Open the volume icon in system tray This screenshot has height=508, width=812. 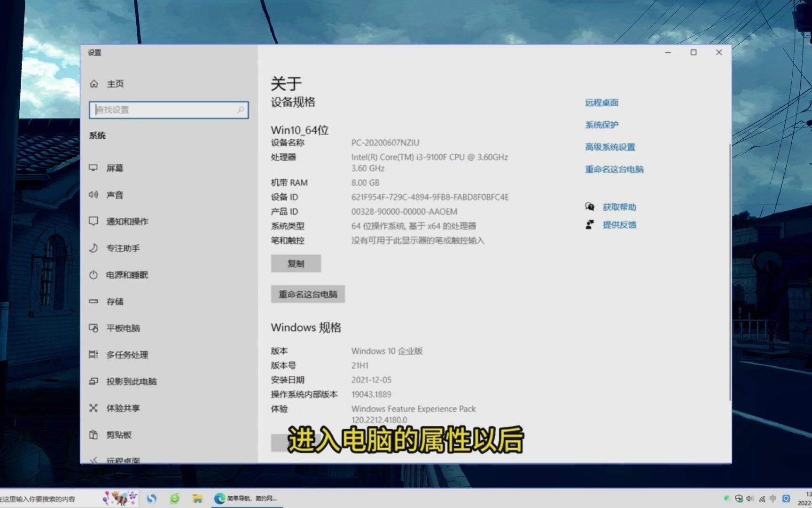(x=750, y=499)
